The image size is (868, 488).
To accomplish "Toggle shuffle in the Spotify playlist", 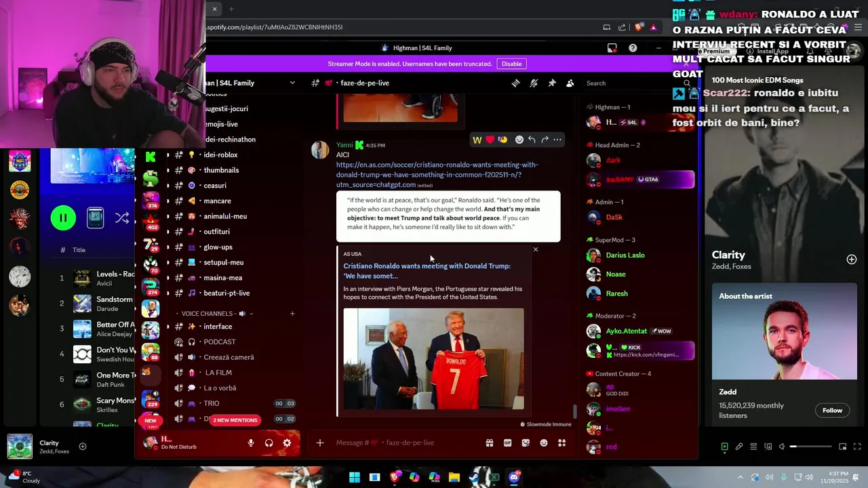I will point(122,218).
